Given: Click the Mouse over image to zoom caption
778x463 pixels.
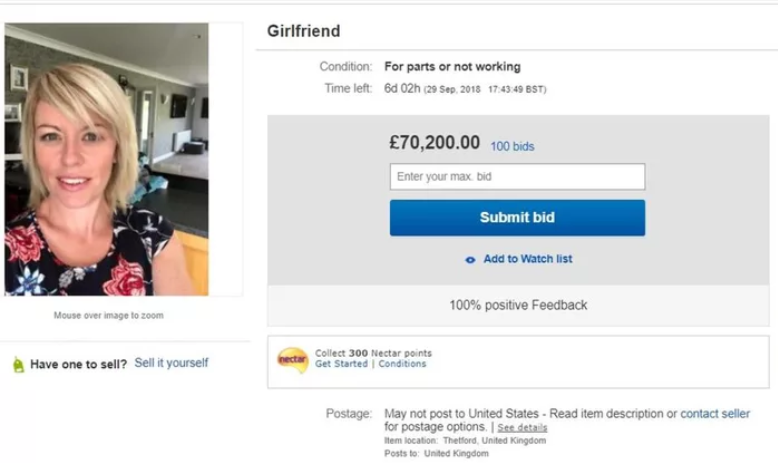Looking at the screenshot, I should click(108, 316).
